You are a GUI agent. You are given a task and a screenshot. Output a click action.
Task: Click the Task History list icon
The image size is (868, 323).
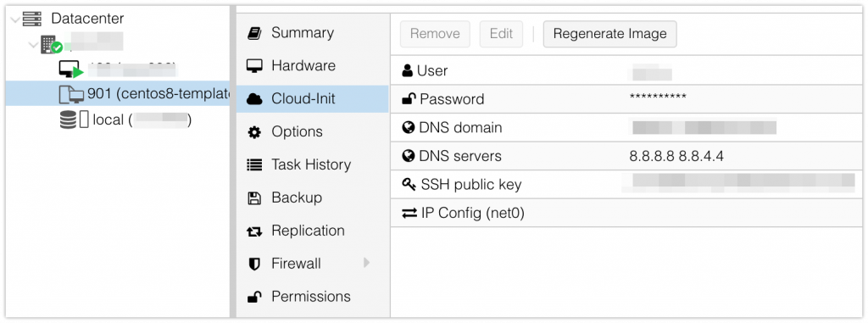(x=254, y=165)
